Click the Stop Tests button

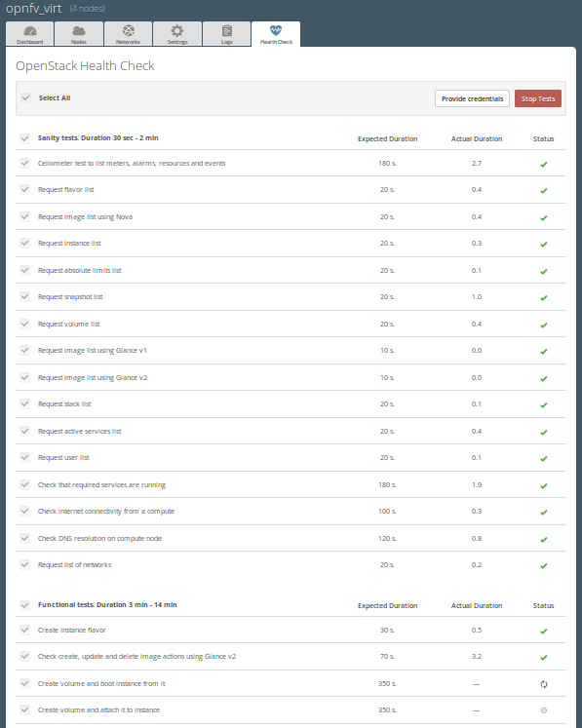(x=538, y=98)
